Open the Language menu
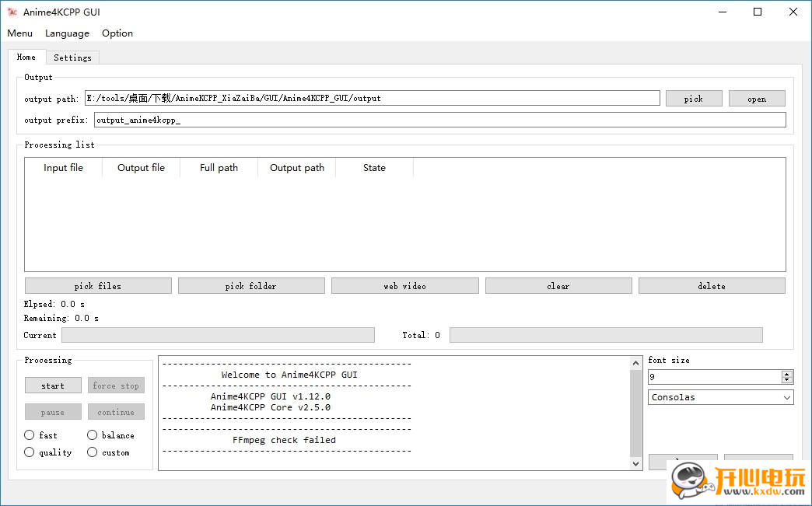 (x=67, y=33)
